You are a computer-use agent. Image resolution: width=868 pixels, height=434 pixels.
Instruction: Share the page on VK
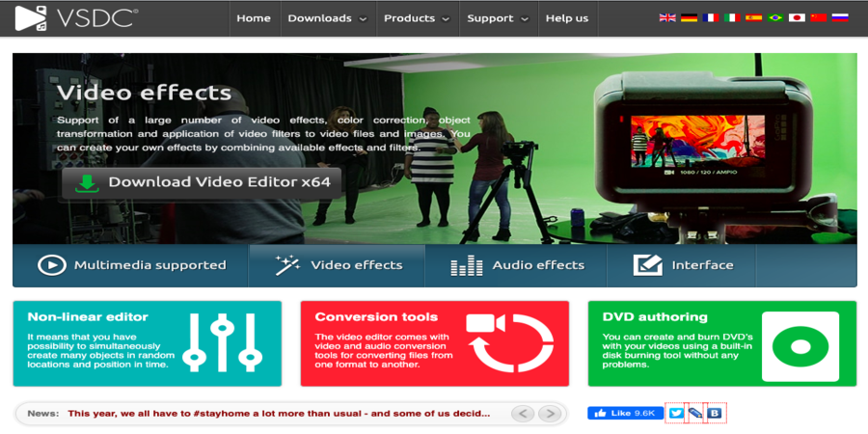(x=716, y=413)
